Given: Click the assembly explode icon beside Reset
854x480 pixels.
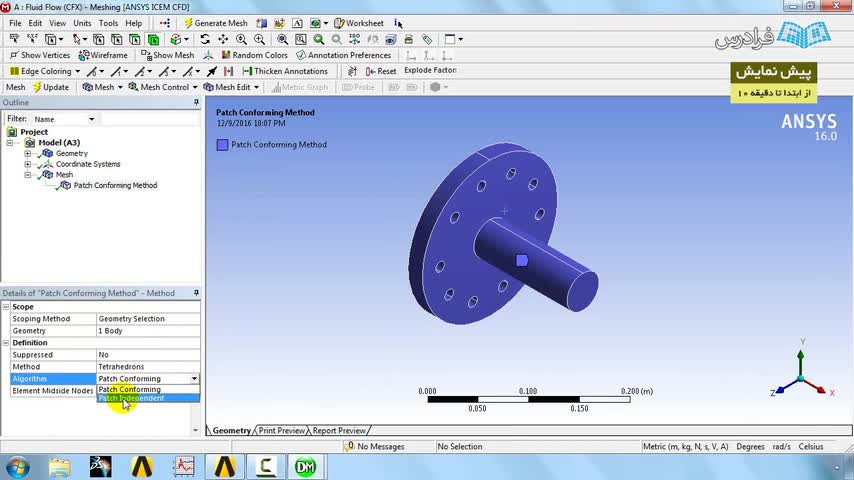Looking at the screenshot, I should pyautogui.click(x=352, y=71).
